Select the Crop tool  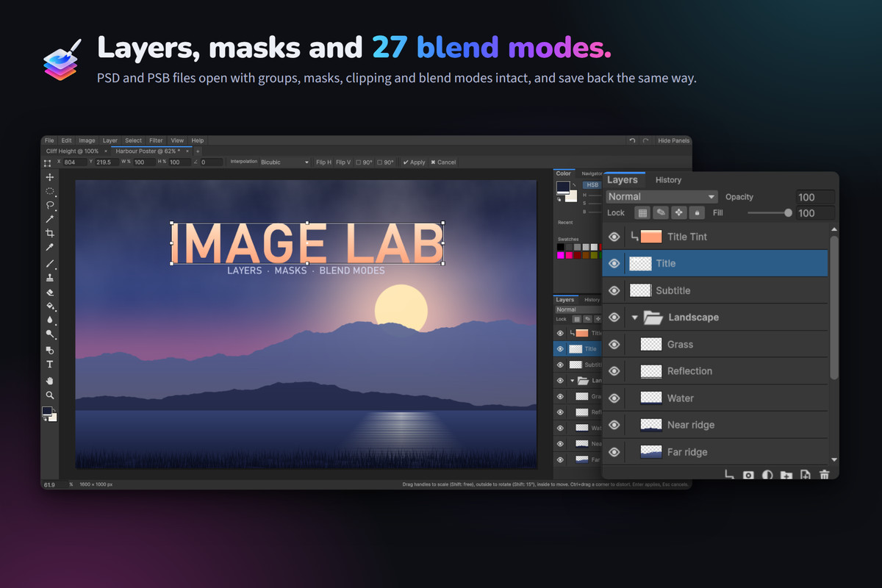50,233
